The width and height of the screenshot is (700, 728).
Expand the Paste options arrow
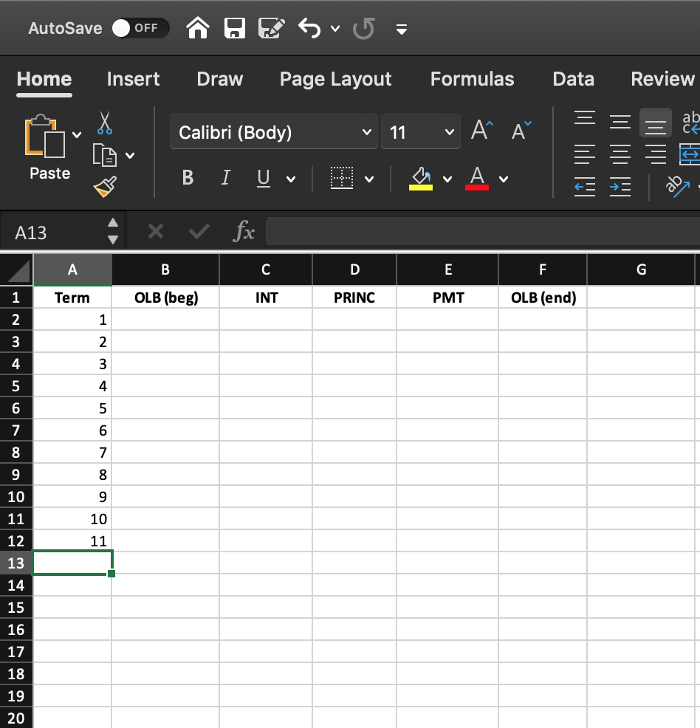(77, 135)
